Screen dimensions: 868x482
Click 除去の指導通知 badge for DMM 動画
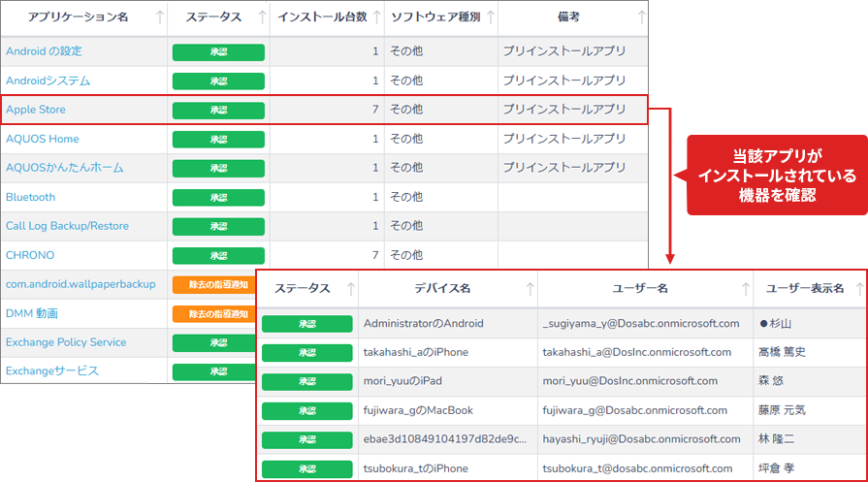pos(214,314)
